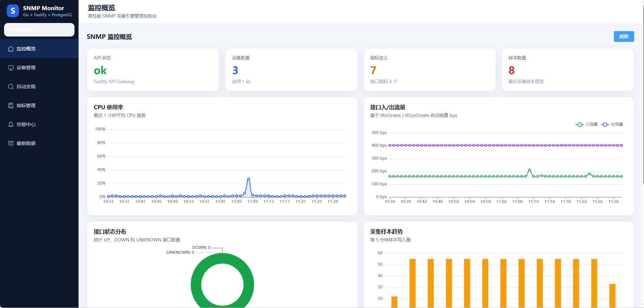The width and height of the screenshot is (644, 308).
Task: Open the 设备管理 menu item
Action: coord(39,68)
